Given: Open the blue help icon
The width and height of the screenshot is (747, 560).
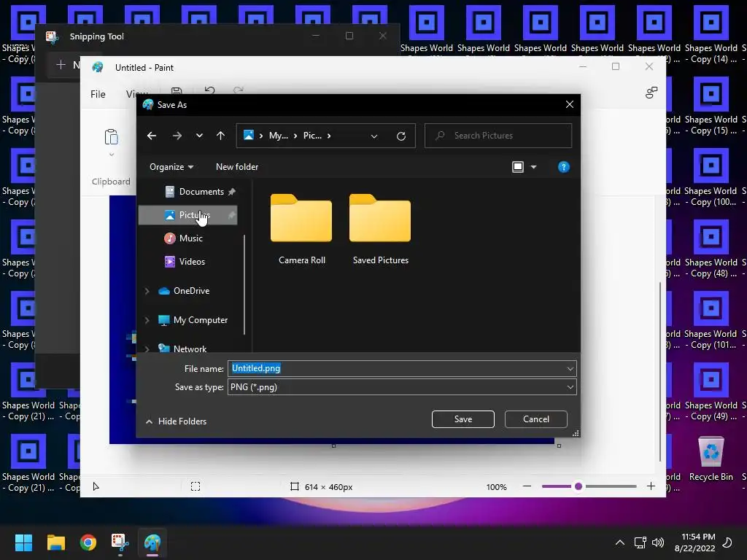Looking at the screenshot, I should 564,167.
